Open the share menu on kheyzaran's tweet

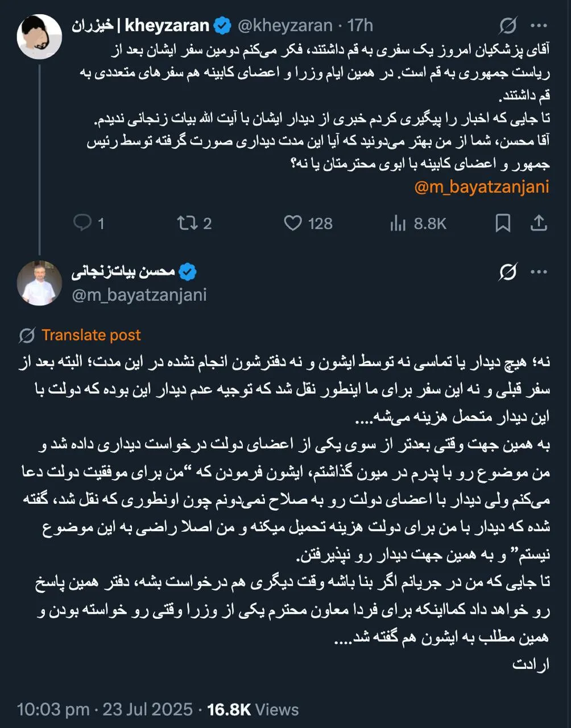click(539, 223)
